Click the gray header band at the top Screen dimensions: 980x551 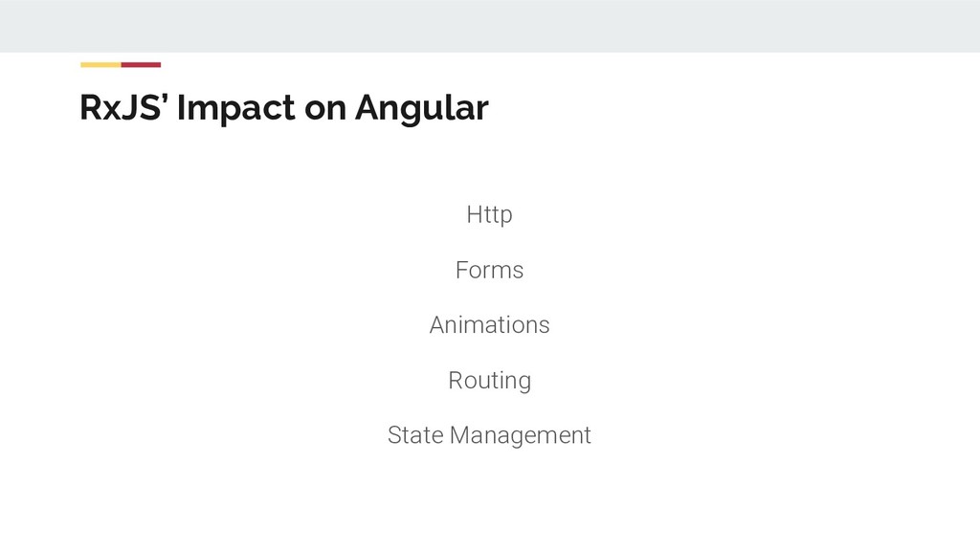click(x=490, y=26)
